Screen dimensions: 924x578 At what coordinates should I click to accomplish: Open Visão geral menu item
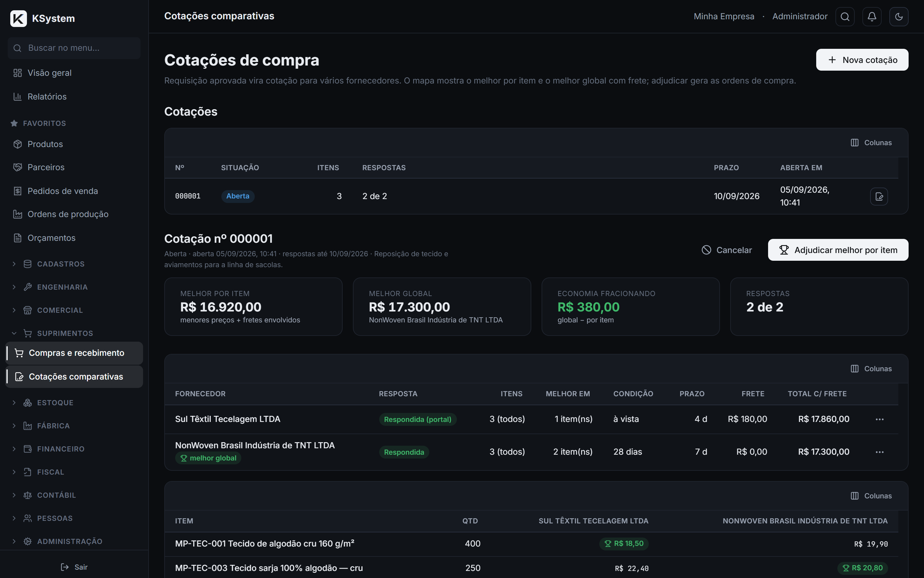(x=74, y=73)
